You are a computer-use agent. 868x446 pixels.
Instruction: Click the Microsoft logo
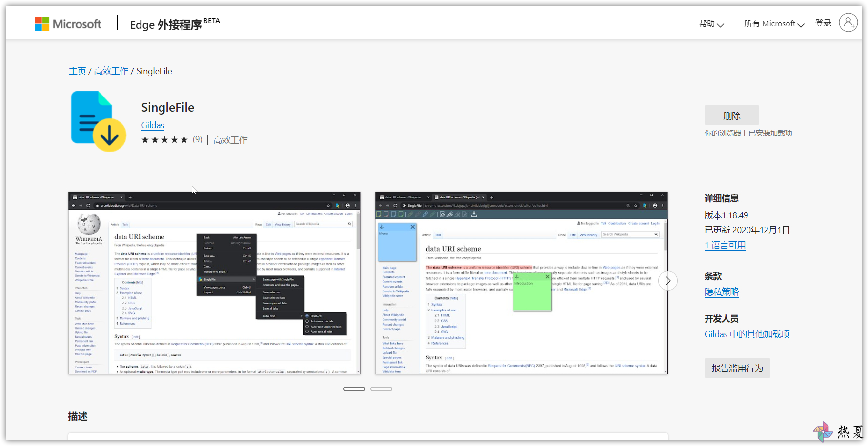(x=68, y=24)
